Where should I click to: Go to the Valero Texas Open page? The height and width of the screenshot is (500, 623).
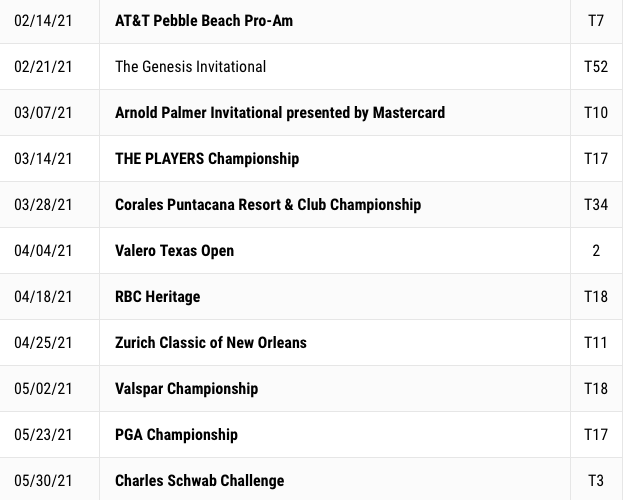pyautogui.click(x=174, y=251)
